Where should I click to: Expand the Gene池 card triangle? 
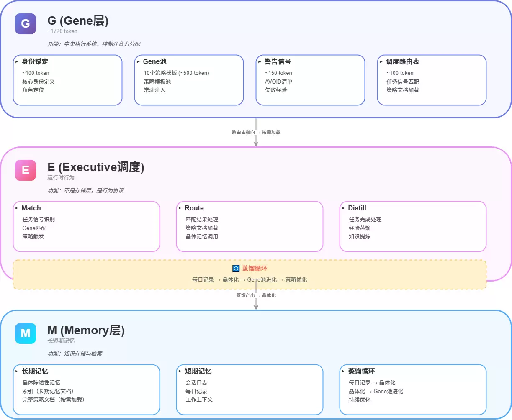click(138, 61)
